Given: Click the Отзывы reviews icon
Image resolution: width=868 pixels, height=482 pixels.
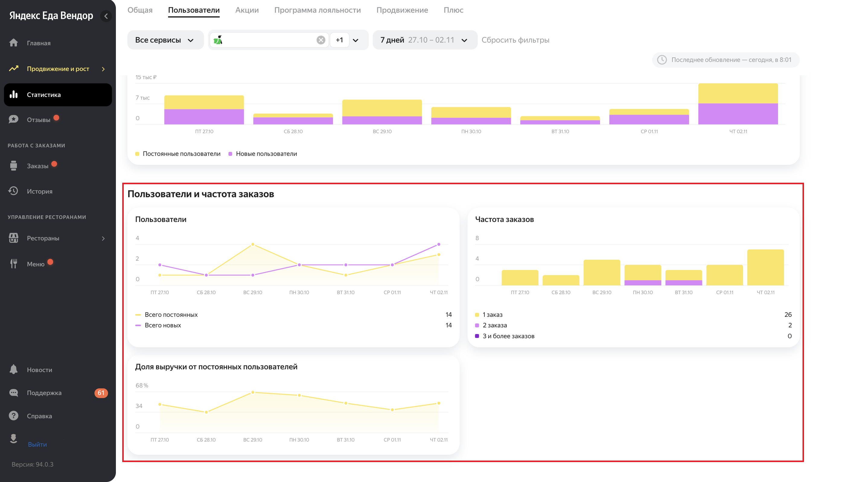Looking at the screenshot, I should coord(14,120).
